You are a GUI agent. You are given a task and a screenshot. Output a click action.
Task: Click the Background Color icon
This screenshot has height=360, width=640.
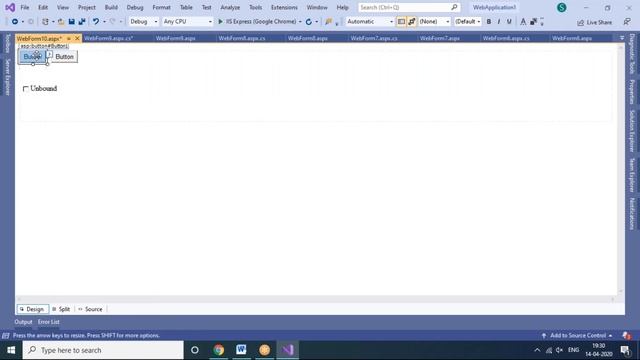tap(533, 22)
